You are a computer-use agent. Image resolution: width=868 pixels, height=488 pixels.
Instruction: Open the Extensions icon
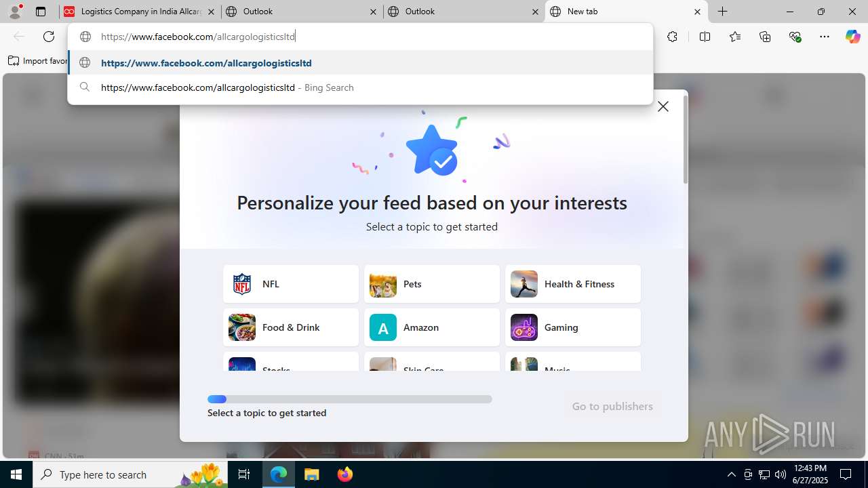coord(672,37)
